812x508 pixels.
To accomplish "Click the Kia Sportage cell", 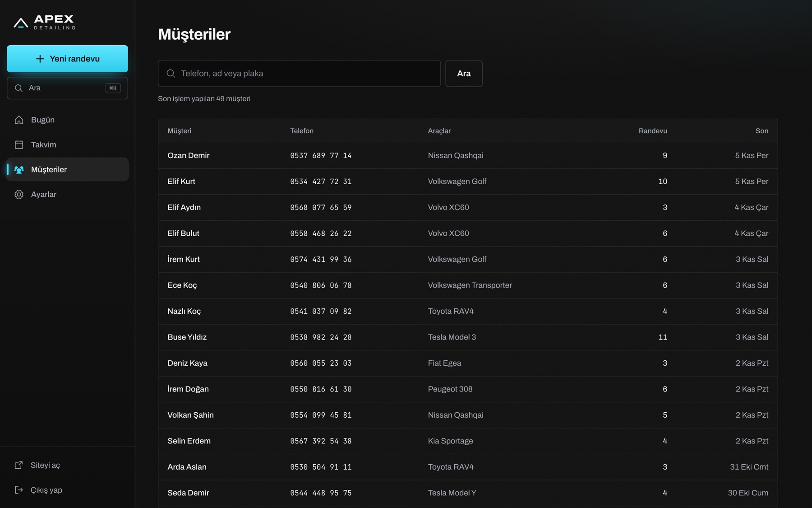I will (450, 441).
